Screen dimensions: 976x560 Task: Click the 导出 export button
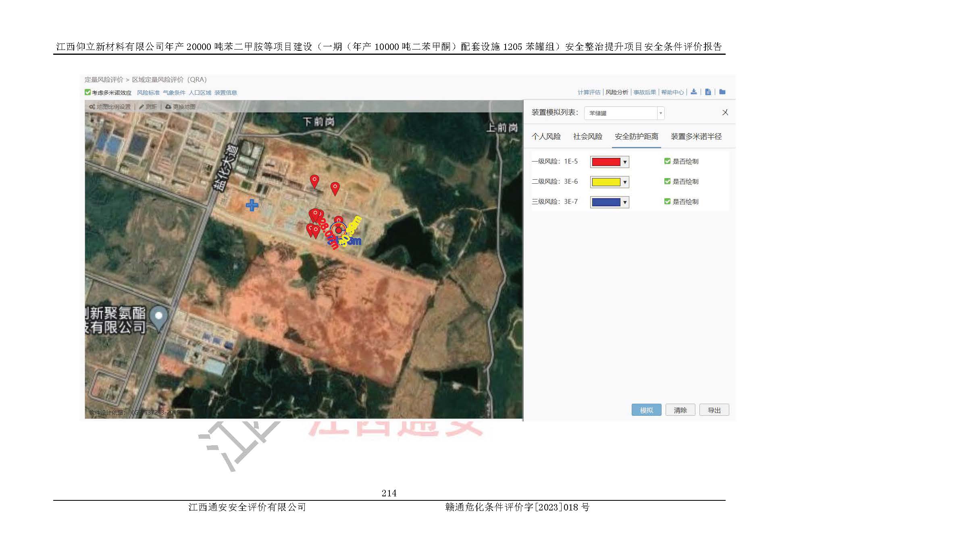coord(714,410)
